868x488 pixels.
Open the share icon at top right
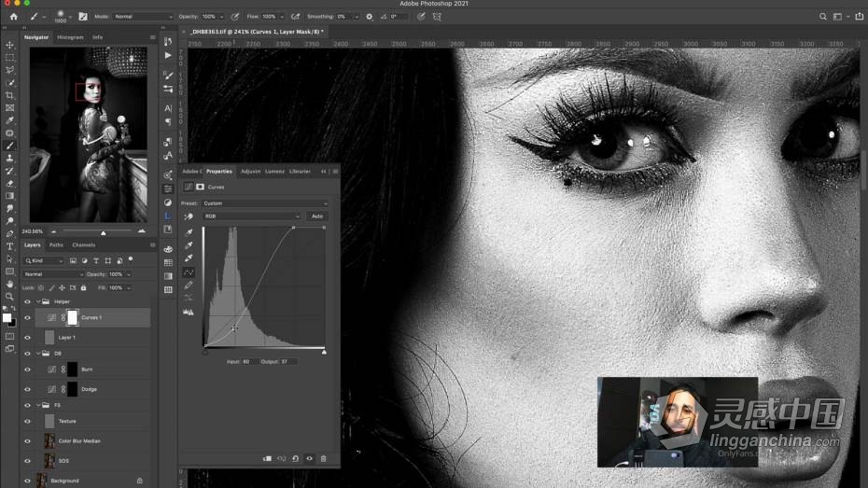pos(859,17)
